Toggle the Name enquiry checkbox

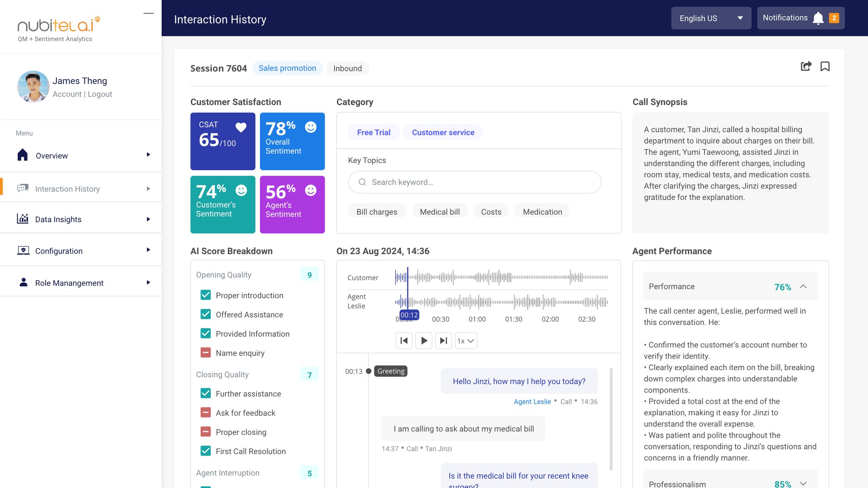coord(206,353)
